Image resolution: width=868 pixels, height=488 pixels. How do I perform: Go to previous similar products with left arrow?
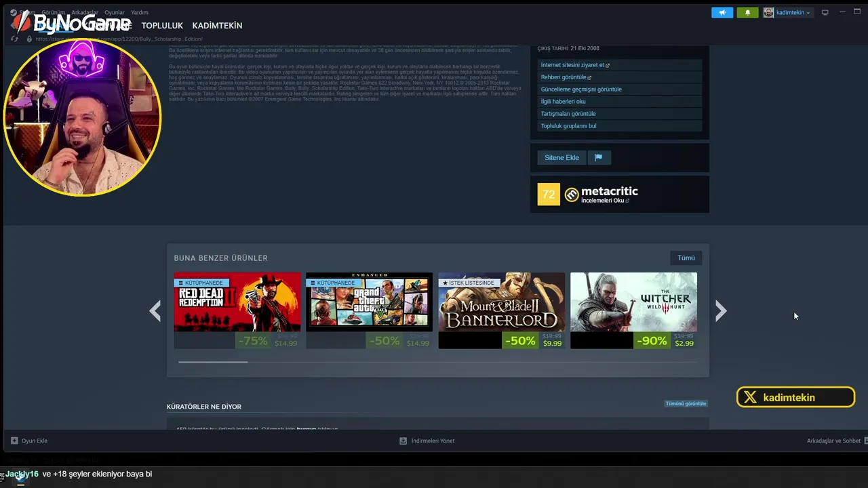click(155, 310)
